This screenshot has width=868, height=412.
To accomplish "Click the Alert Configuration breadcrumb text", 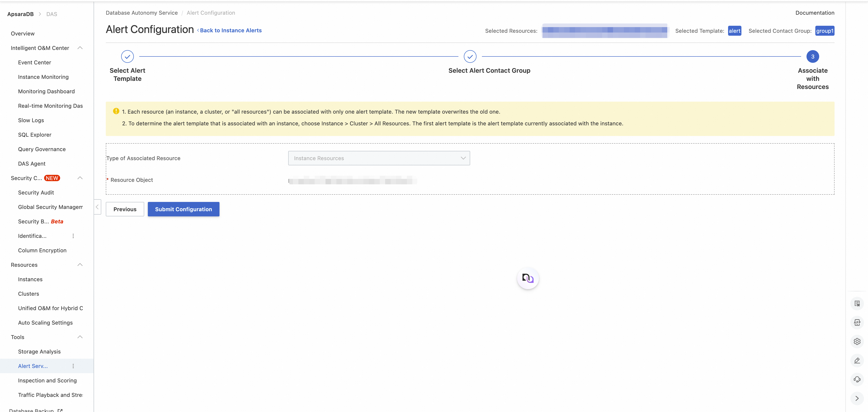I will tap(211, 13).
